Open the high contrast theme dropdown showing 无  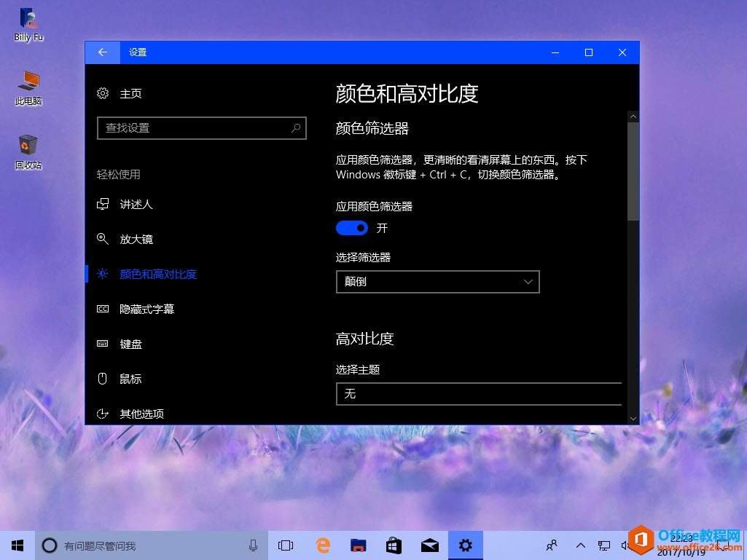[x=478, y=394]
